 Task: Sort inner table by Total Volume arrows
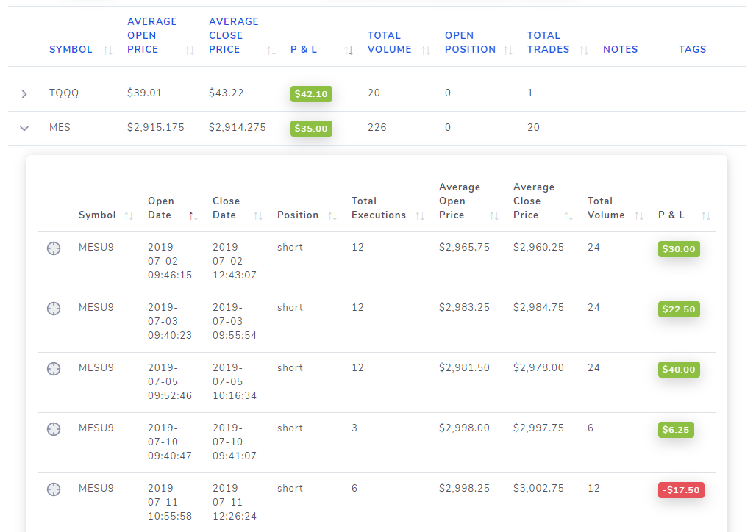point(639,216)
